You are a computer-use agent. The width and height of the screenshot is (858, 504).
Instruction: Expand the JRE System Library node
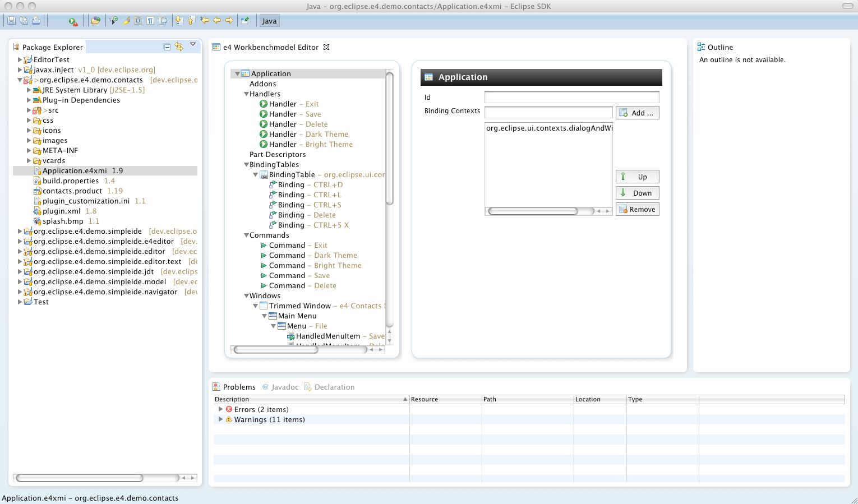(29, 90)
